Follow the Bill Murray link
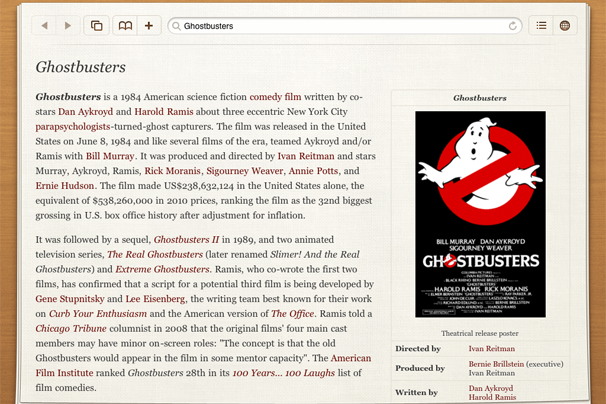The width and height of the screenshot is (606, 404). pos(109,156)
